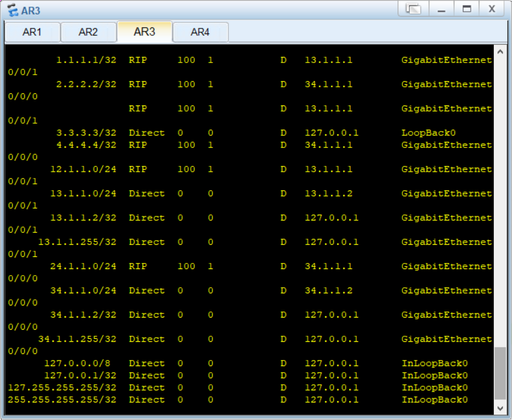
Task: Click the restore-down window icon button
Action: (x=413, y=9)
